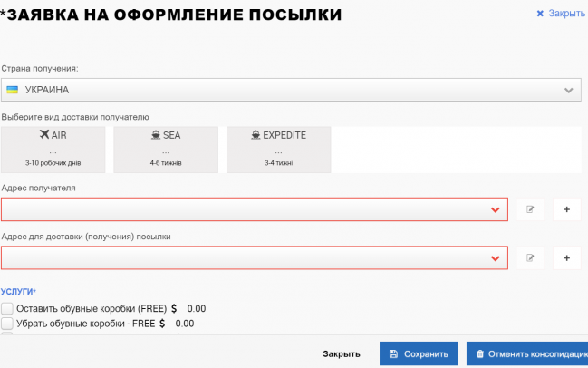
Task: Select the SEA delivery option
Action: click(166, 149)
